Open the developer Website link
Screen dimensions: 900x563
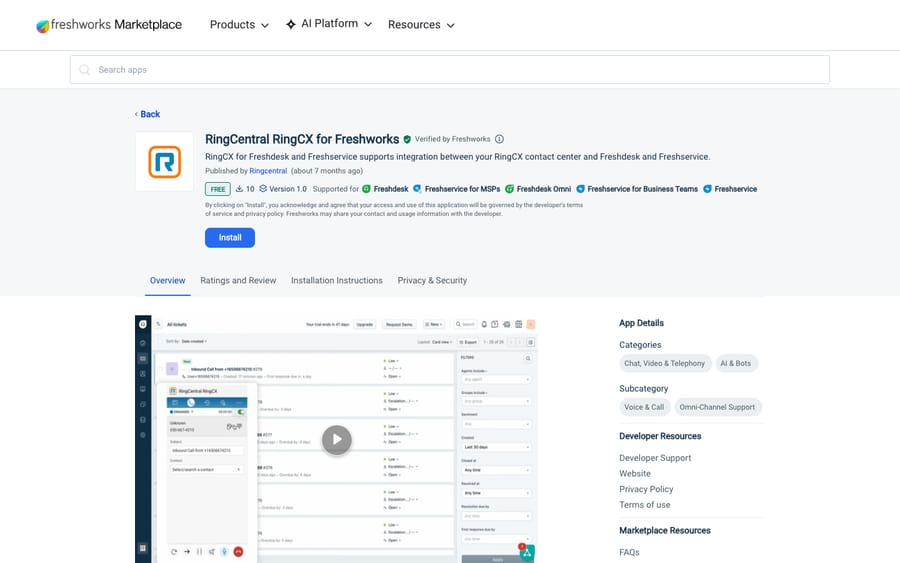635,473
